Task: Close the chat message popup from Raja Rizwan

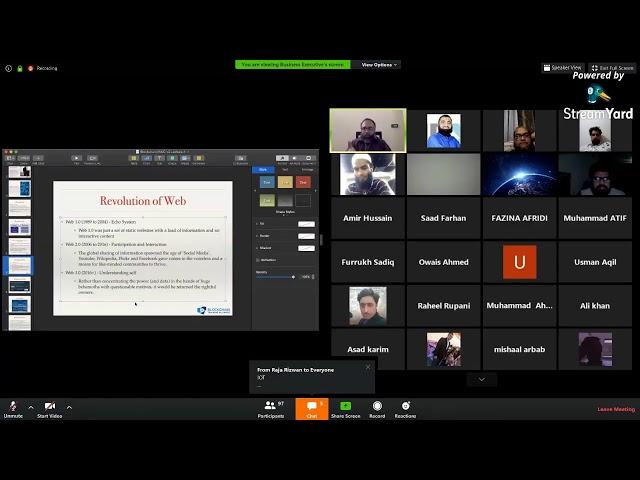Action: [367, 367]
